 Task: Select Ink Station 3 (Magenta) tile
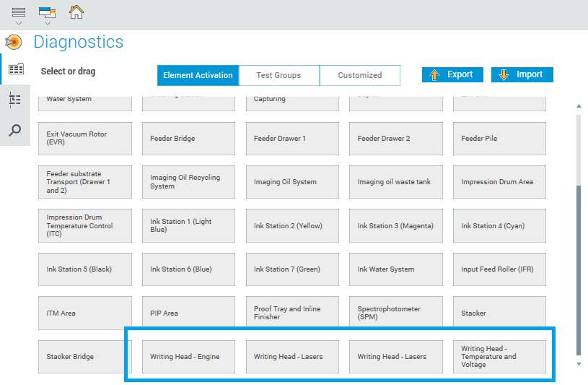396,225
